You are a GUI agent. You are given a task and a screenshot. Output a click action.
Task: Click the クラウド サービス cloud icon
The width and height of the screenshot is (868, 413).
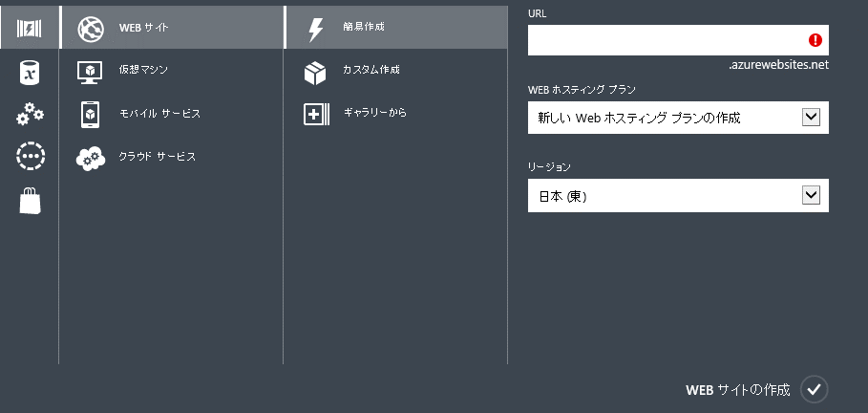91,159
